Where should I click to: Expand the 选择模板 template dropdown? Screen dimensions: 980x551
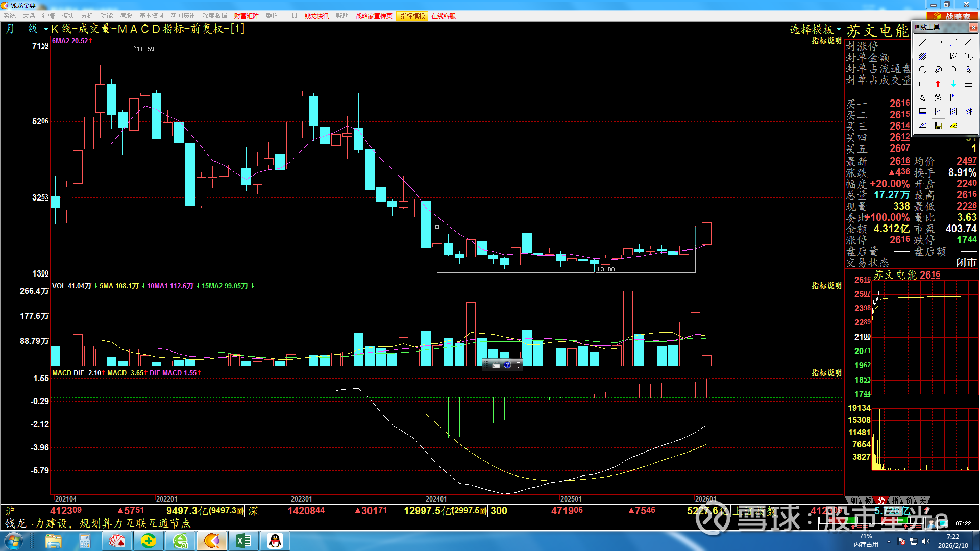[x=839, y=29]
